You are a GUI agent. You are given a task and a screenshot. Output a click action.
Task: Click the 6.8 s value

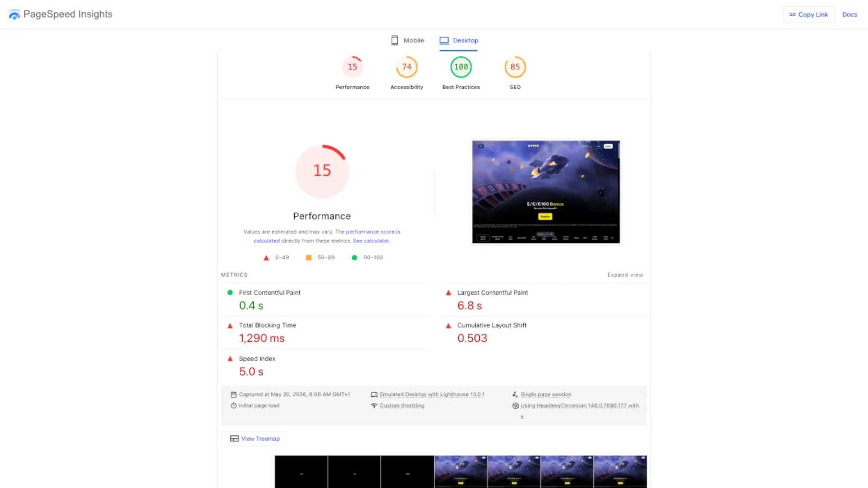(470, 306)
